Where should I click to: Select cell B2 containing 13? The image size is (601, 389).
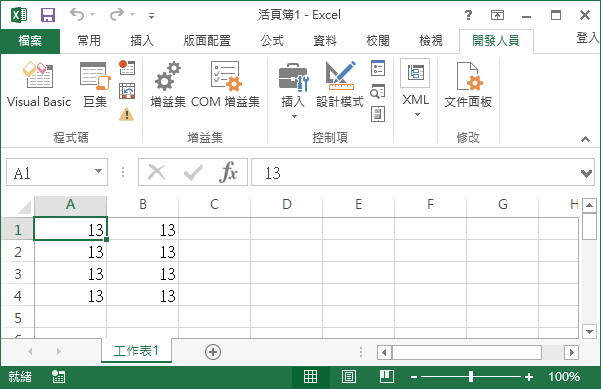(143, 252)
